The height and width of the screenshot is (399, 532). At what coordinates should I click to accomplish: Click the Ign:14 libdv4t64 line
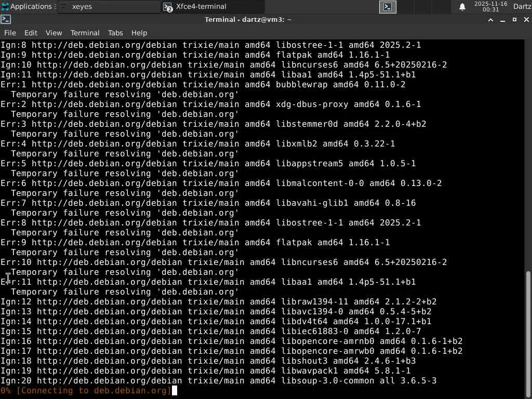[216, 321]
